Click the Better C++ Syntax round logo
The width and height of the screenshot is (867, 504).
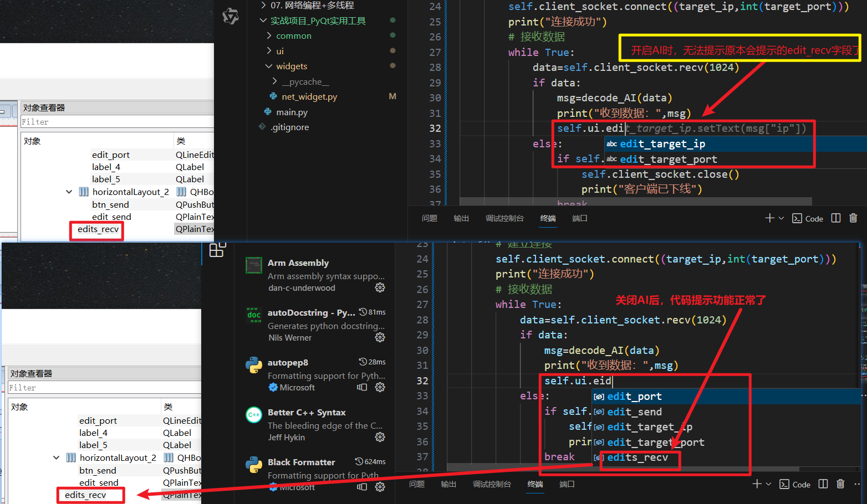[x=254, y=415]
